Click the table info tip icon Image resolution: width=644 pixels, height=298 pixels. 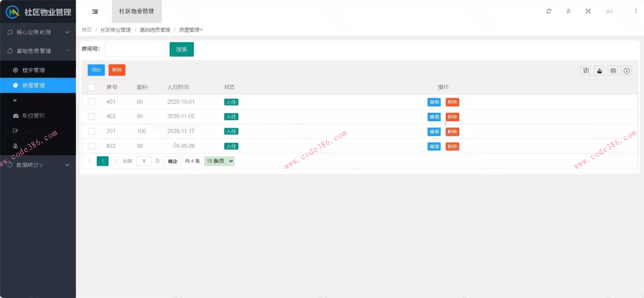pos(626,71)
